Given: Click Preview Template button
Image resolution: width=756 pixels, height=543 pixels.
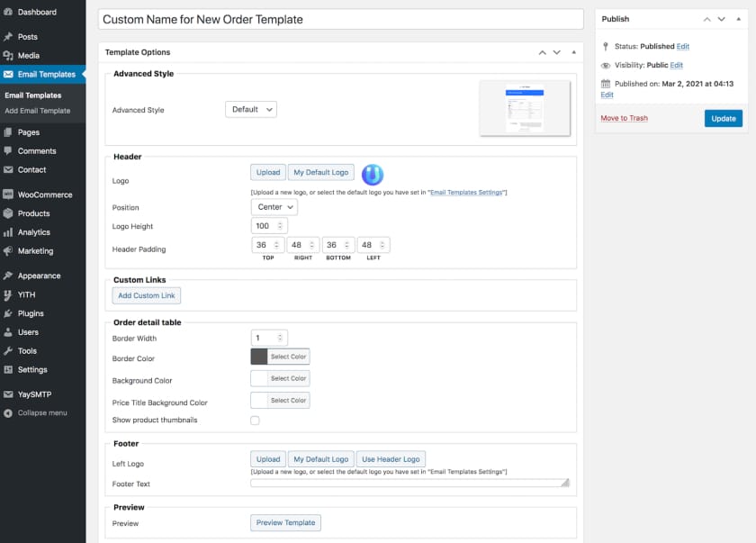Looking at the screenshot, I should (285, 523).
